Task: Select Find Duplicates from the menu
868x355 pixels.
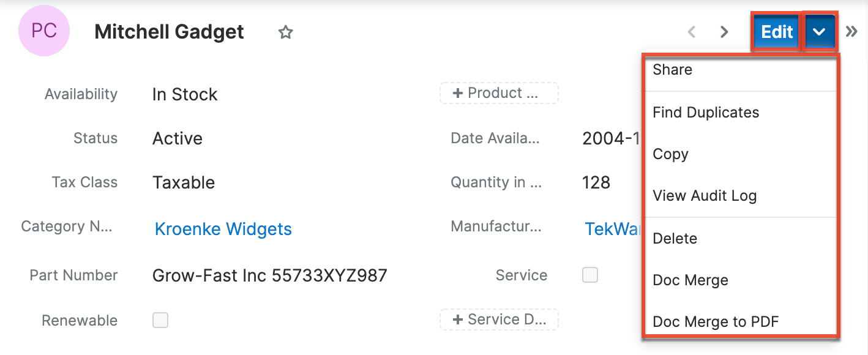Action: point(705,112)
